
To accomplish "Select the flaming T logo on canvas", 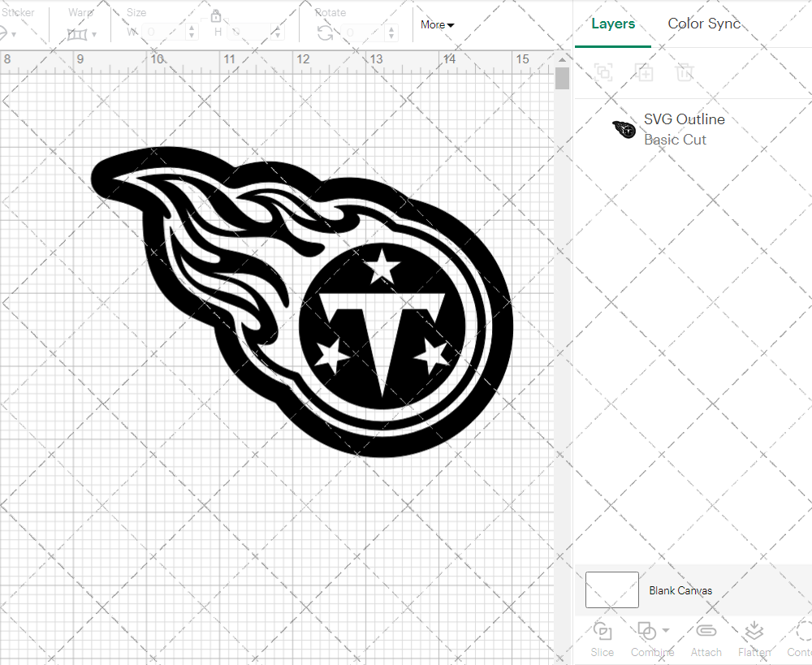I will point(302,302).
